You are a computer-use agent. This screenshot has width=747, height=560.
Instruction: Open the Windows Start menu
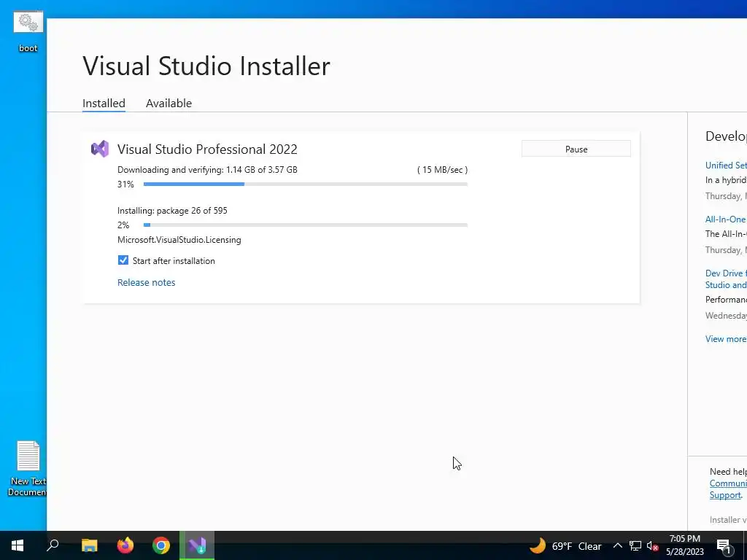(18, 545)
